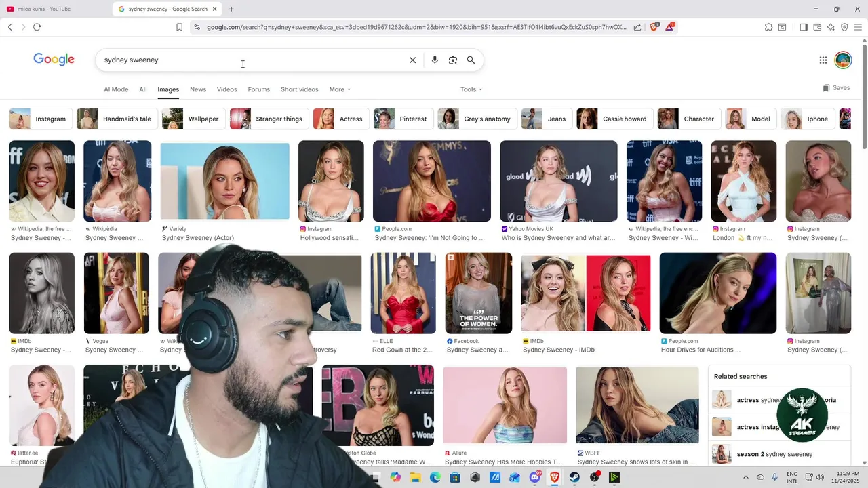868x488 pixels.
Task: Filter images by Iphone chip
Action: pyautogui.click(x=808, y=119)
